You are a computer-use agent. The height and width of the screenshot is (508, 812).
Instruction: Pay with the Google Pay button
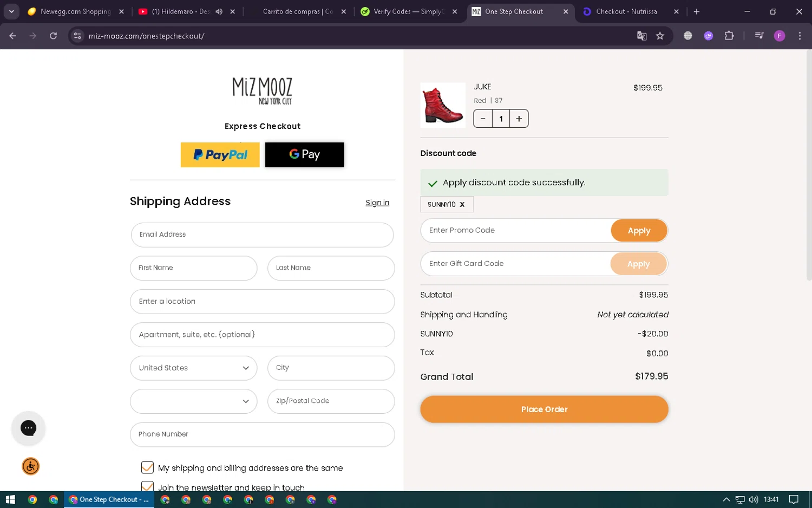point(305,155)
